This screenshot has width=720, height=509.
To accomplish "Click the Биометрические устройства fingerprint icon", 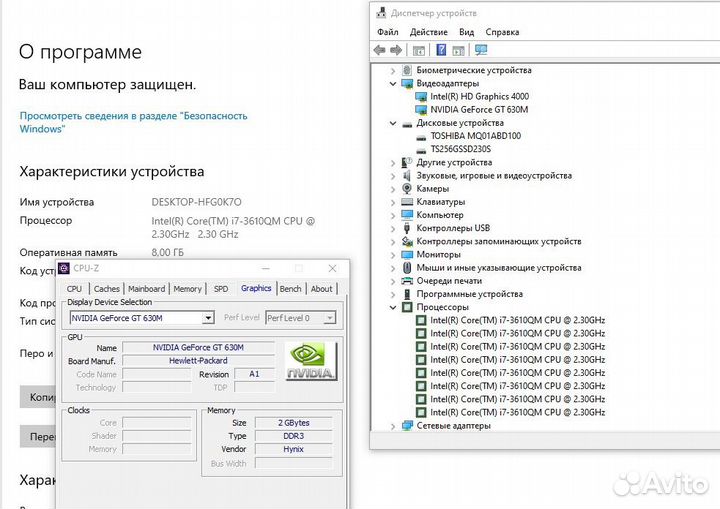I will click(407, 70).
